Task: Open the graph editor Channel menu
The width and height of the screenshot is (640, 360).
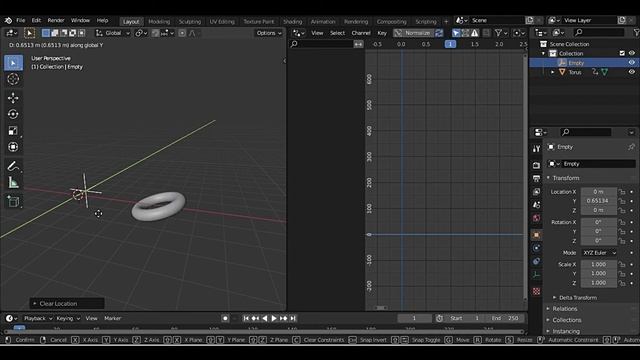Action: pyautogui.click(x=361, y=33)
